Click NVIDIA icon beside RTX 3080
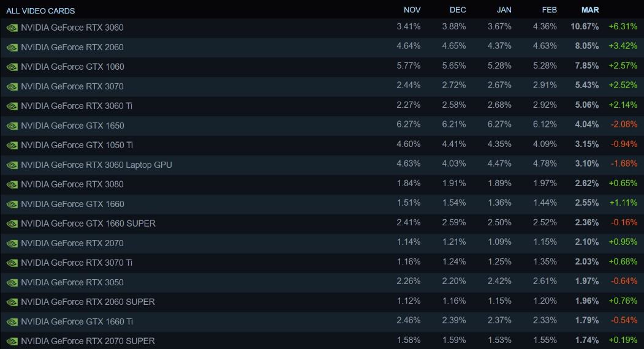This screenshot has width=644, height=349. point(12,184)
